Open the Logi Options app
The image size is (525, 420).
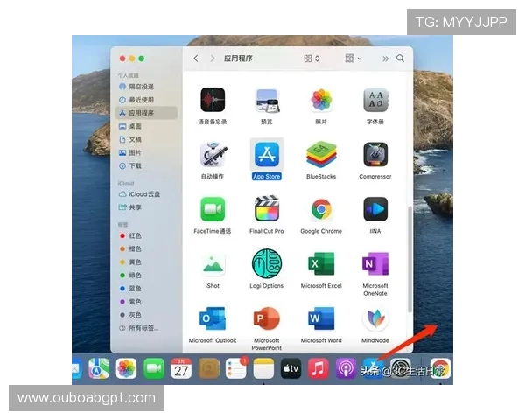(x=267, y=264)
